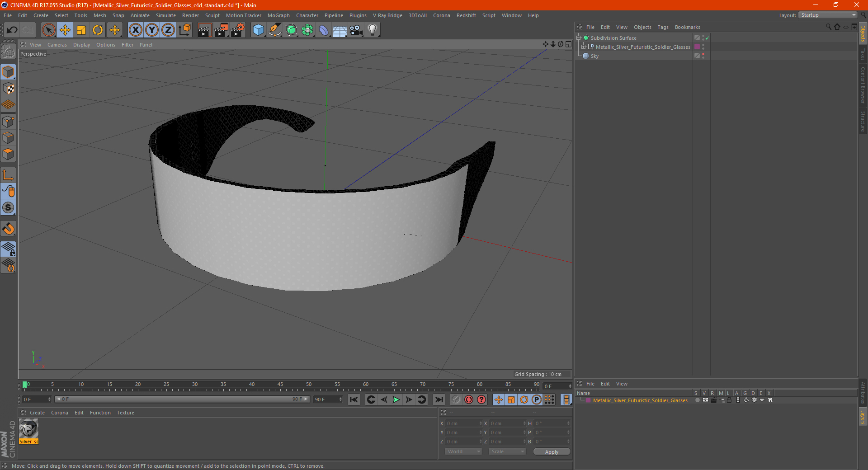Image resolution: width=868 pixels, height=470 pixels.
Task: Open Edit Render Settings icon
Action: [238, 30]
